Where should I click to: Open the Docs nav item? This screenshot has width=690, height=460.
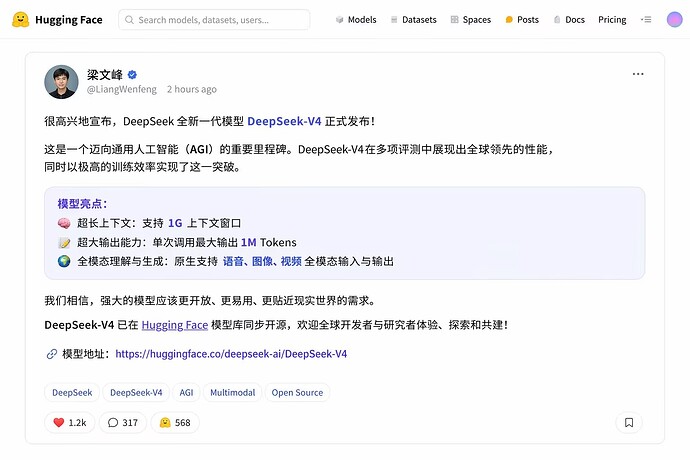click(x=569, y=20)
